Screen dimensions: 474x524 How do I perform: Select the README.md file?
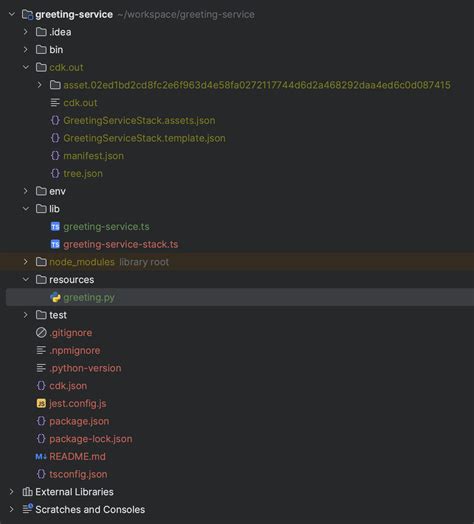coord(78,457)
